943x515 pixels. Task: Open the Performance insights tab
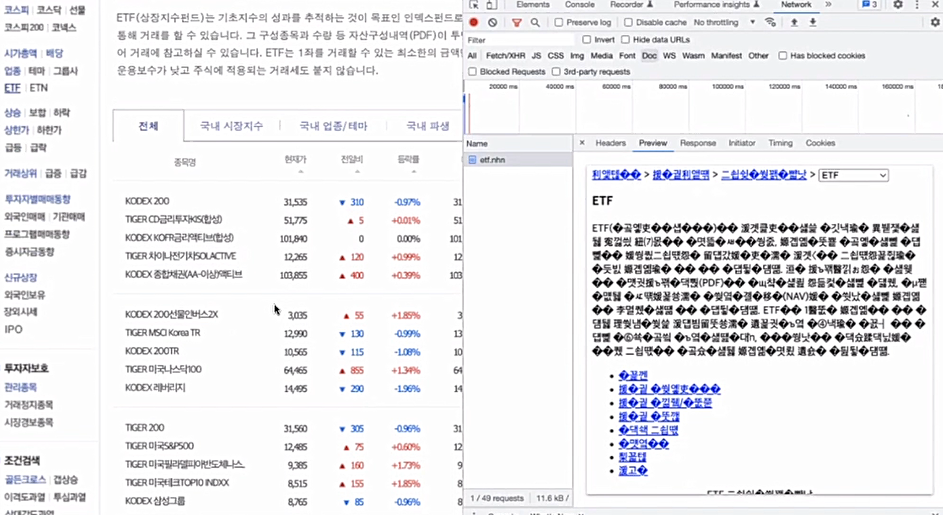(x=716, y=4)
